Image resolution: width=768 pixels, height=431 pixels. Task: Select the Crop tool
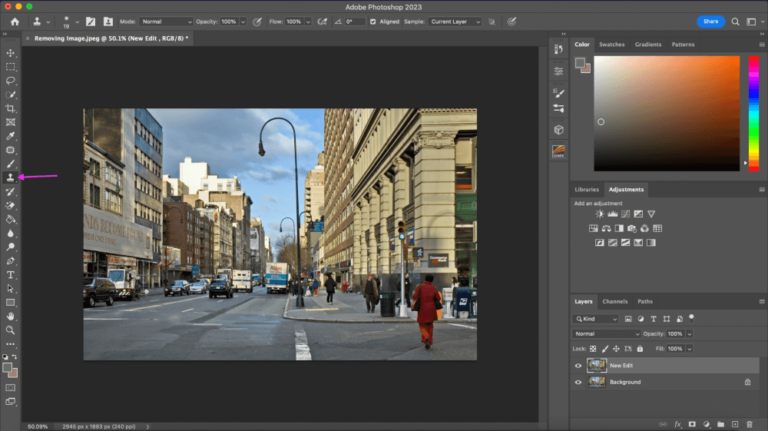tap(11, 108)
